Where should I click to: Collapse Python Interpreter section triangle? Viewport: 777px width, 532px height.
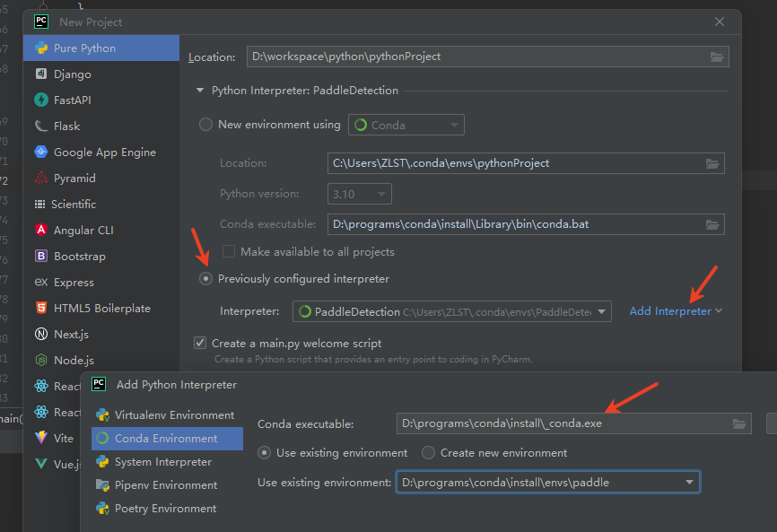200,90
